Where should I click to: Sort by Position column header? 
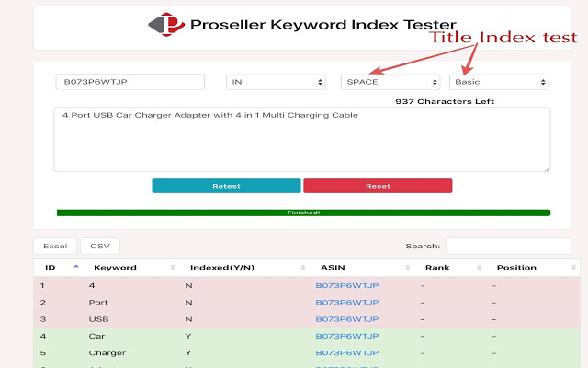tap(516, 268)
